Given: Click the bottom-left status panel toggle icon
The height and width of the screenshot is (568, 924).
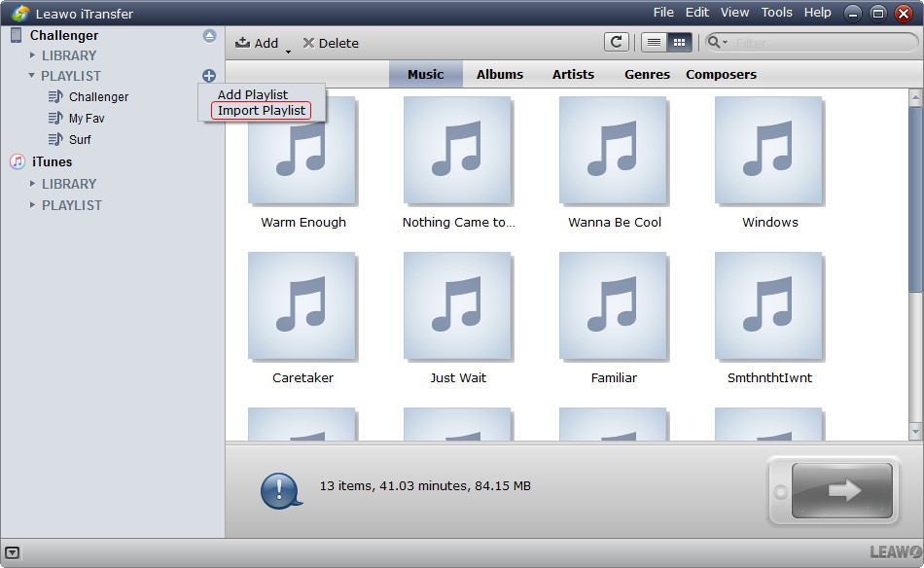Looking at the screenshot, I should pyautogui.click(x=12, y=552).
